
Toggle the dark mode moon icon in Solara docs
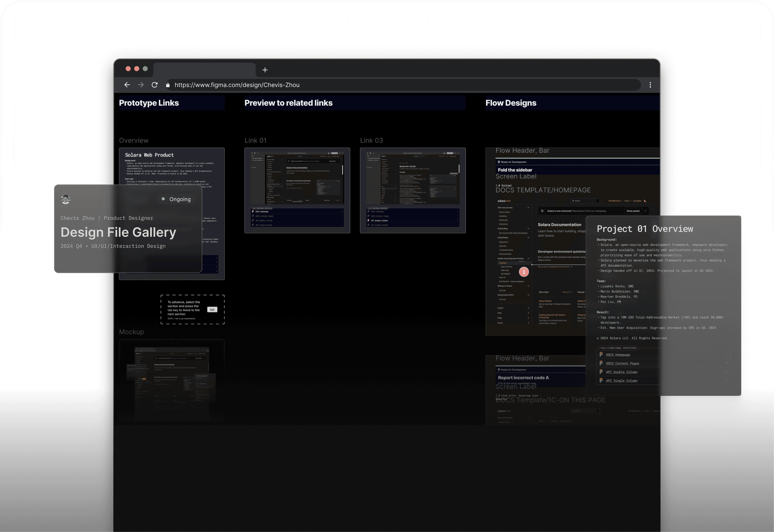[x=645, y=201]
